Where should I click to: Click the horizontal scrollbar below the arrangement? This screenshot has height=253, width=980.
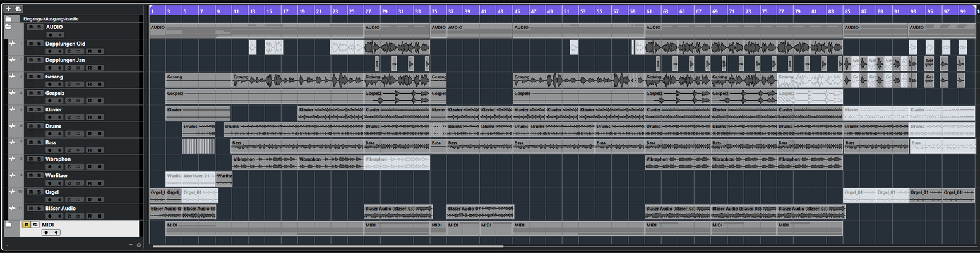click(328, 246)
